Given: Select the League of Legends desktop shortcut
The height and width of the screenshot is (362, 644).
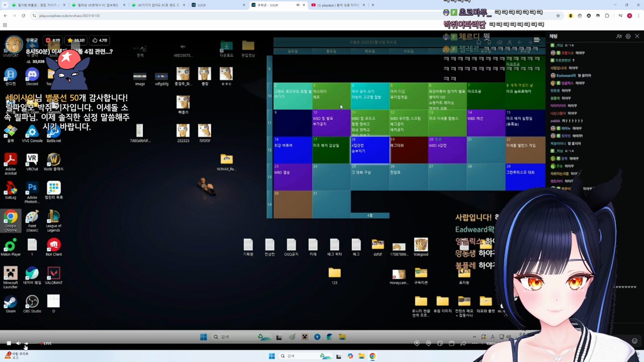Looking at the screenshot, I should click(53, 220).
